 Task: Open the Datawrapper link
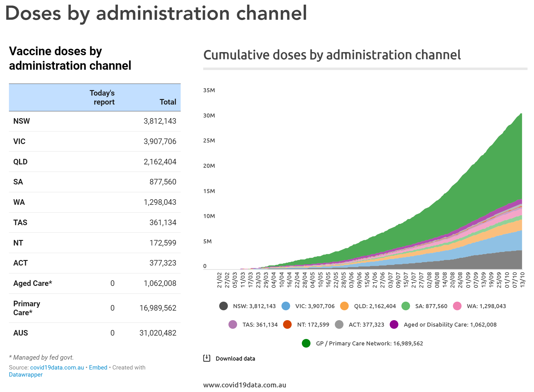[26, 374]
